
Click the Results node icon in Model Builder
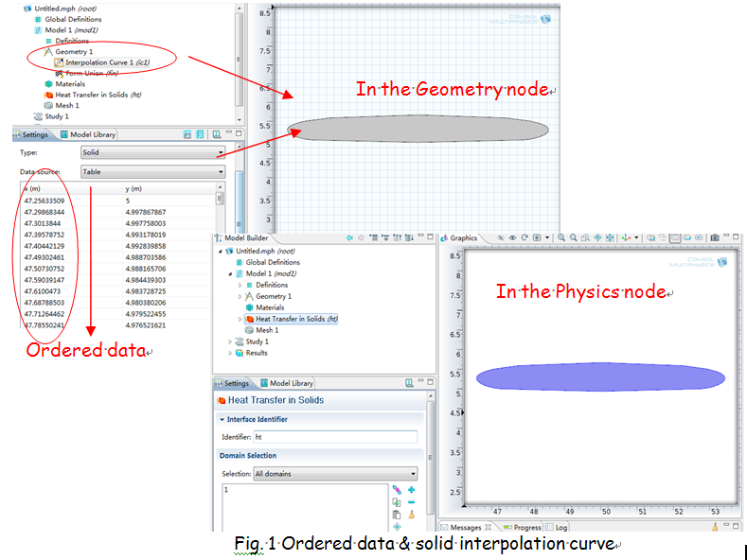pos(239,353)
